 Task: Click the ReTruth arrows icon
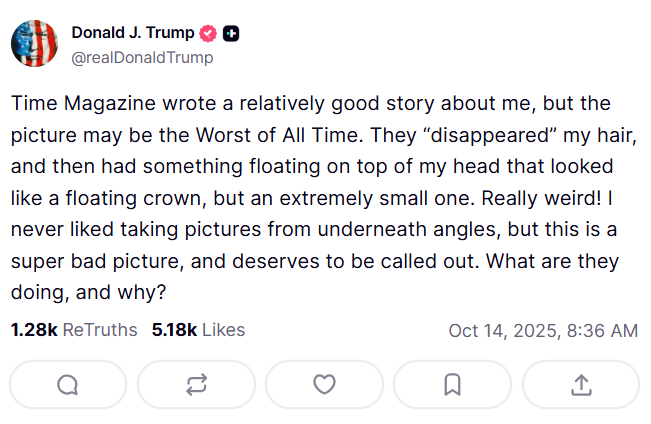pos(196,384)
